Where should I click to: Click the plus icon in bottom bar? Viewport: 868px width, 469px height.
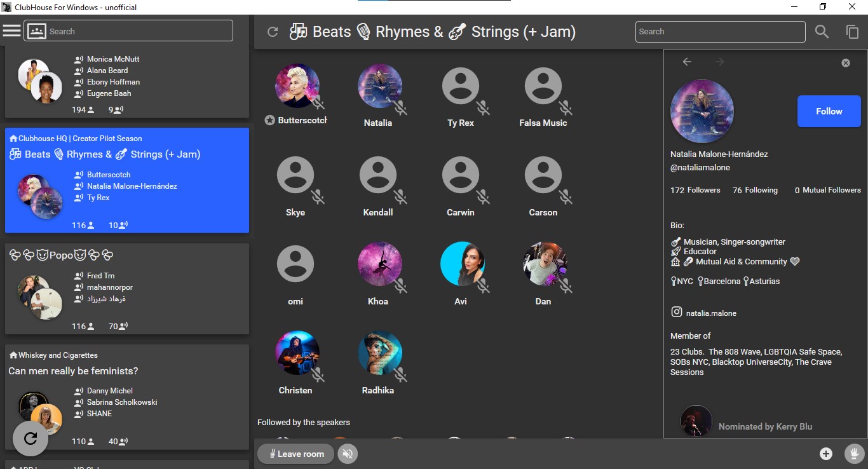pyautogui.click(x=826, y=454)
